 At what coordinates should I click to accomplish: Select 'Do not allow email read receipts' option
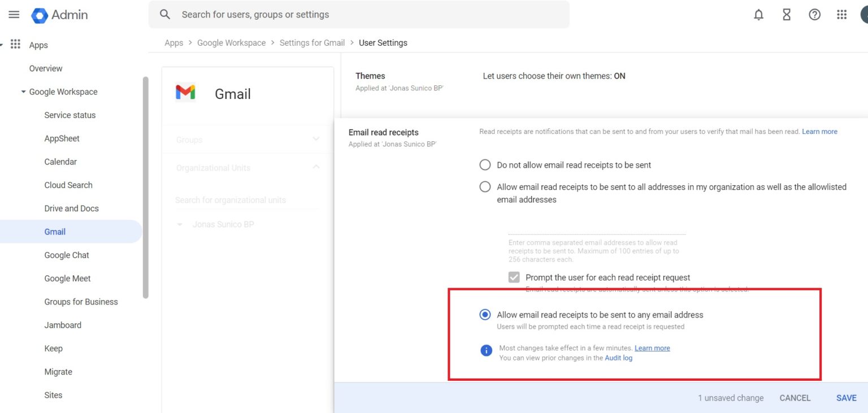(x=485, y=164)
